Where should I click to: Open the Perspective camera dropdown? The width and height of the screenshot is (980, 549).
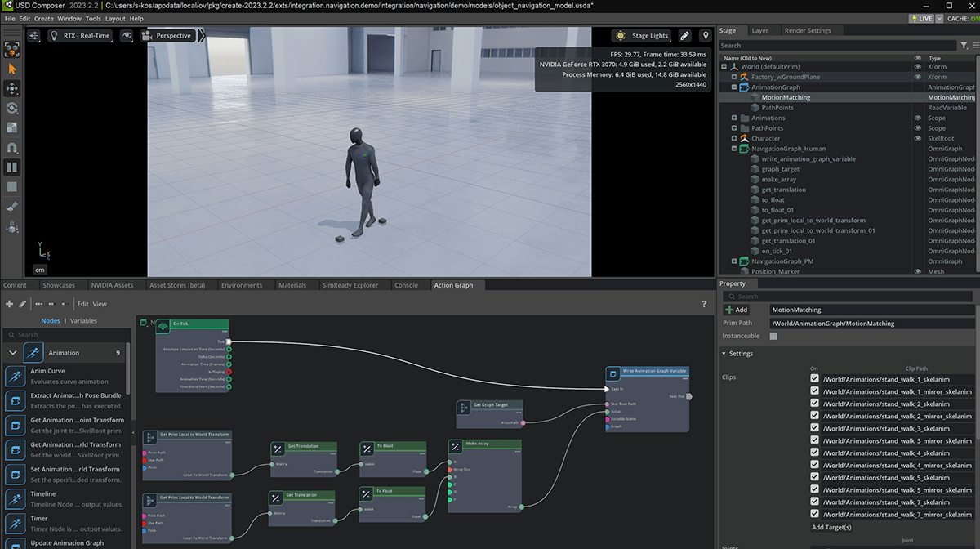(167, 36)
